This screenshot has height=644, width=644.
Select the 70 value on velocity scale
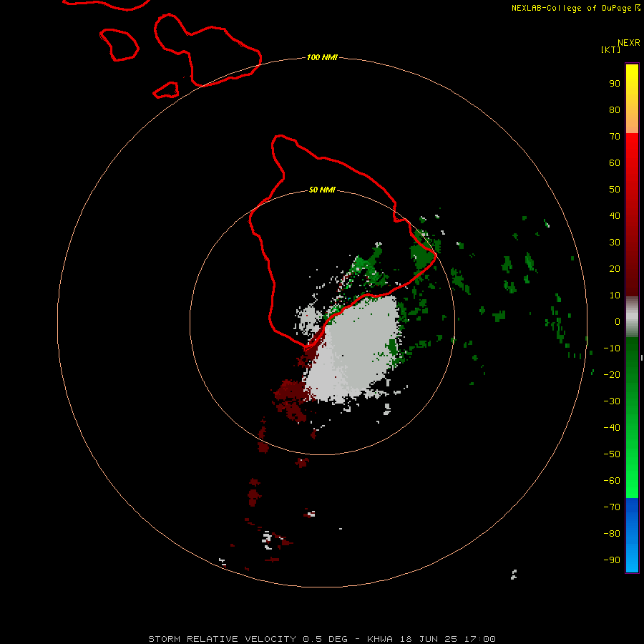[x=615, y=137]
